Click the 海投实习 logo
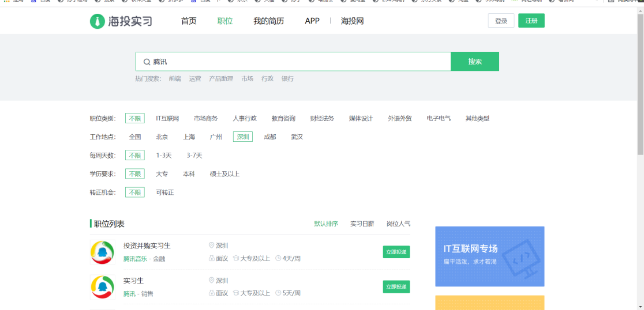 [x=121, y=21]
